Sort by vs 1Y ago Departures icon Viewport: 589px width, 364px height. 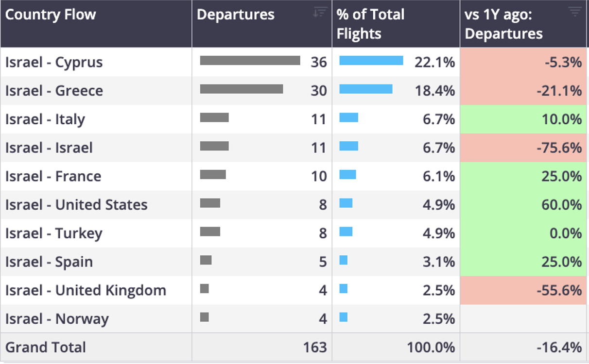(575, 12)
